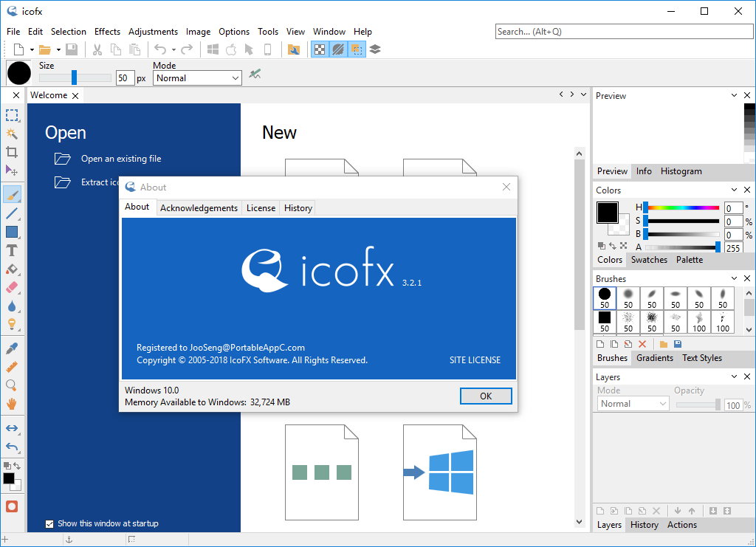Image resolution: width=756 pixels, height=547 pixels.
Task: Switch to License tab in About
Action: (x=261, y=207)
